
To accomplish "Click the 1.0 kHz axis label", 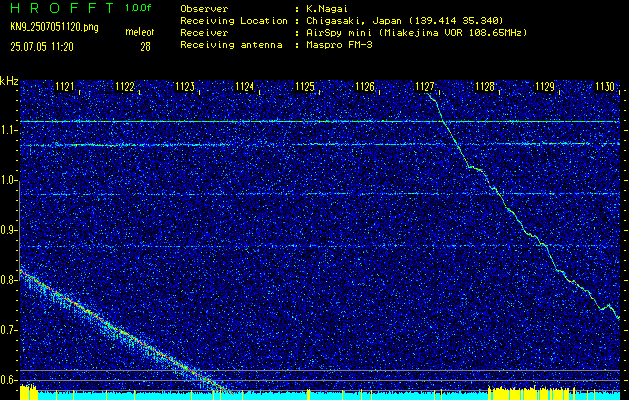I will pos(8,181).
